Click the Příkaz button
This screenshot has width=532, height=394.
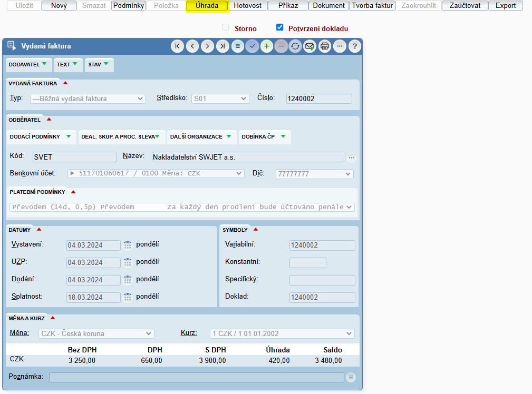(x=288, y=5)
